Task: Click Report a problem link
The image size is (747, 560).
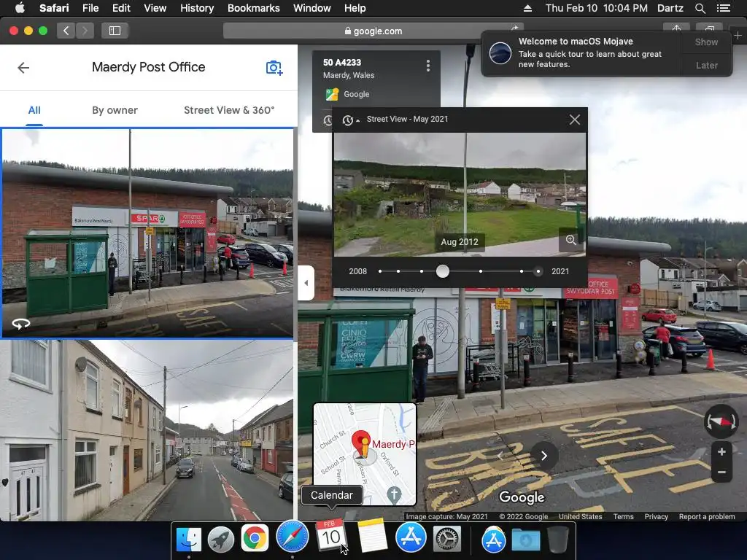Action: pyautogui.click(x=706, y=517)
